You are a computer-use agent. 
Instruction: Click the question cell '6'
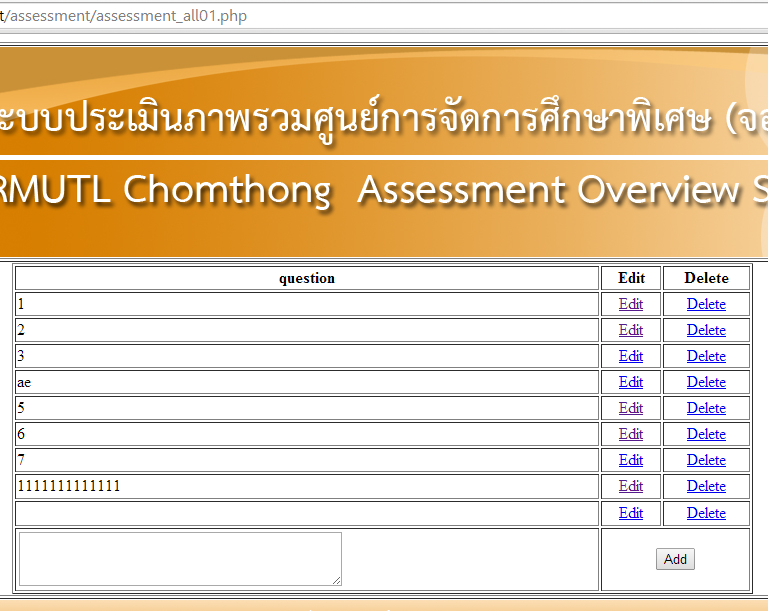[307, 434]
